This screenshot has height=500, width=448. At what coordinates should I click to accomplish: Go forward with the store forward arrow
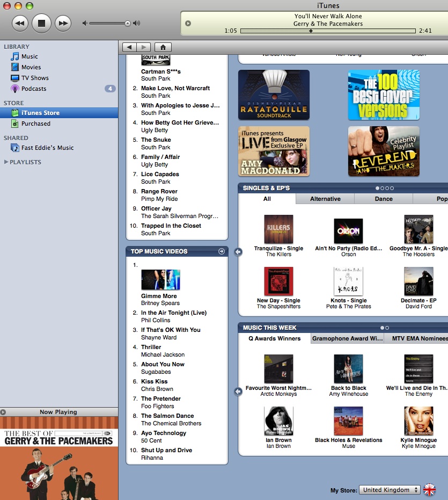pos(144,47)
